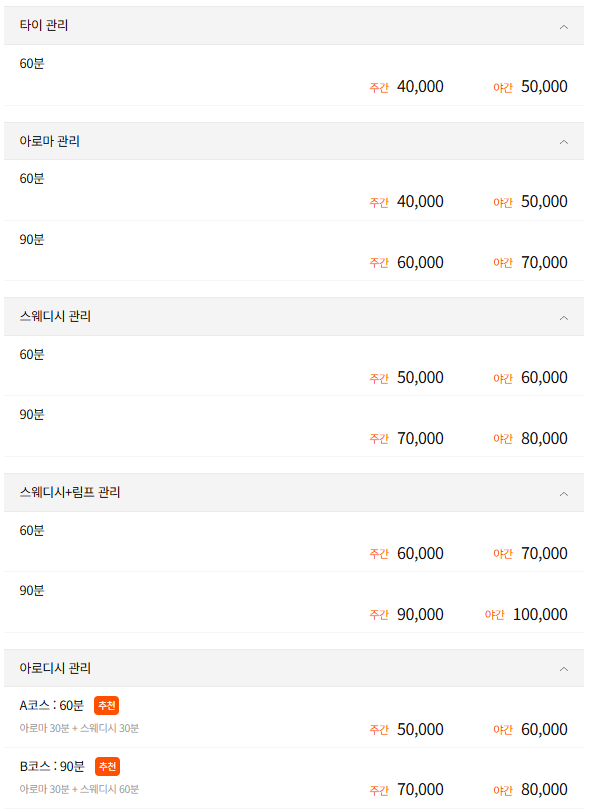The height and width of the screenshot is (809, 590).
Task: Collapse the 아로마 관리 section chevron
Action: pyautogui.click(x=563, y=141)
